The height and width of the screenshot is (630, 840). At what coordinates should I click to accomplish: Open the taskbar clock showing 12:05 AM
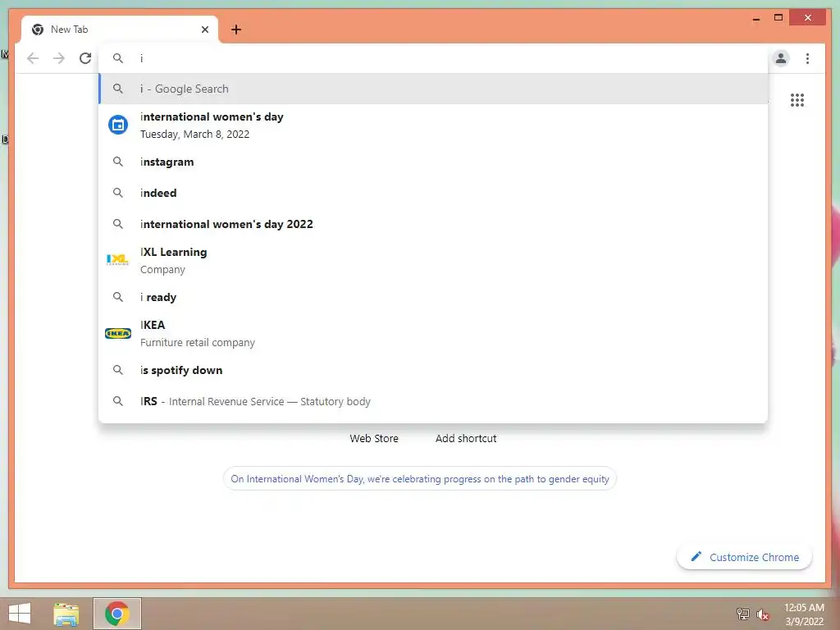[x=804, y=614]
